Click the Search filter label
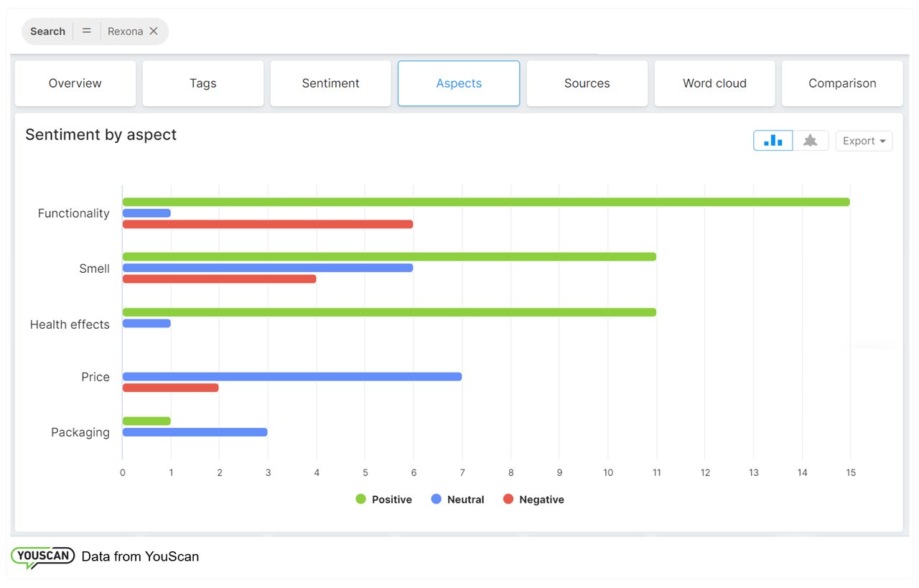The image size is (919, 588). coord(48,32)
